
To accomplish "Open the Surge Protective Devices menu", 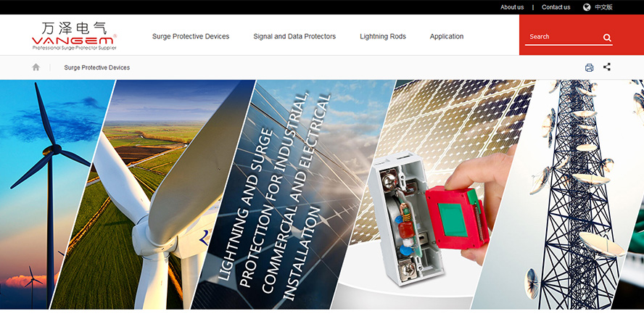I will pos(191,36).
